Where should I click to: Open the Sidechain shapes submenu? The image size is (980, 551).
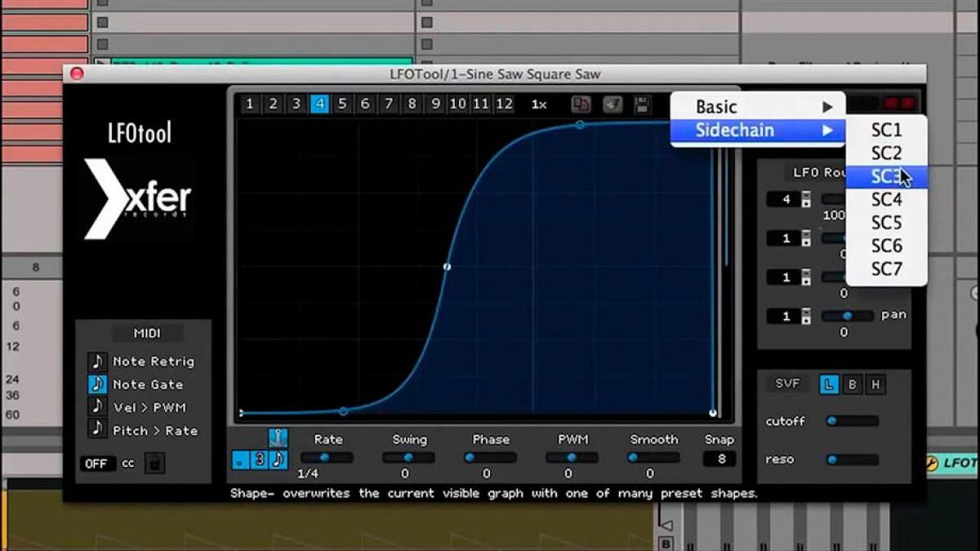(x=758, y=130)
